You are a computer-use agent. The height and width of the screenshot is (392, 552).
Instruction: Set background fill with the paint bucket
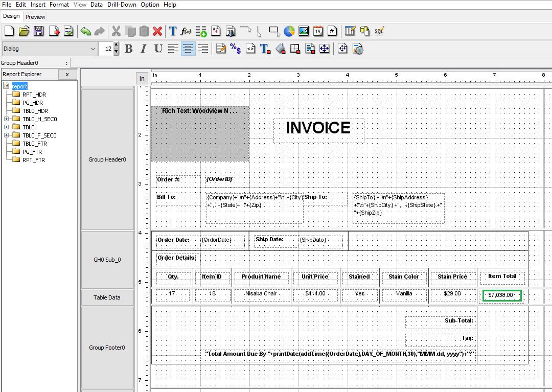coord(280,49)
